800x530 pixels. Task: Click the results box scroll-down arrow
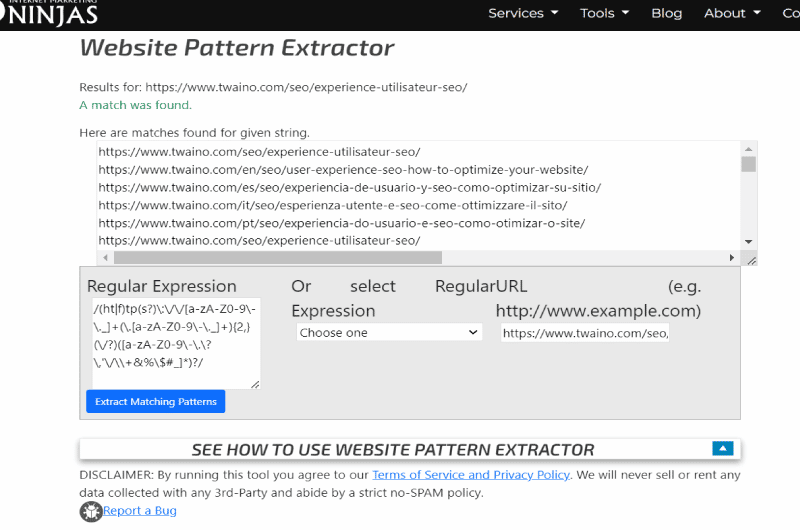748,242
